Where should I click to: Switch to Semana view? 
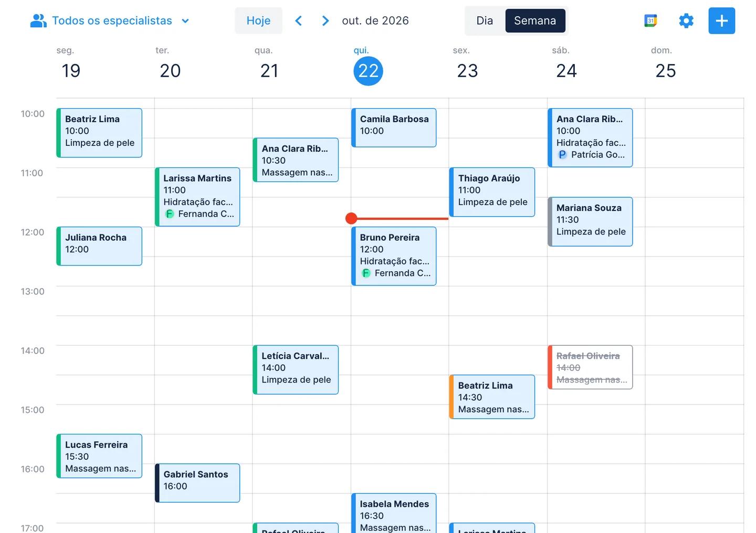[535, 21]
